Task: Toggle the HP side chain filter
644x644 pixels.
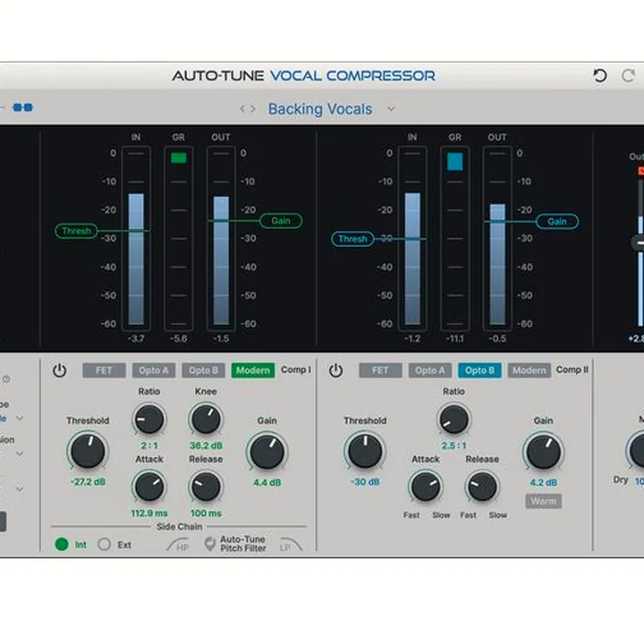Action: click(178, 546)
